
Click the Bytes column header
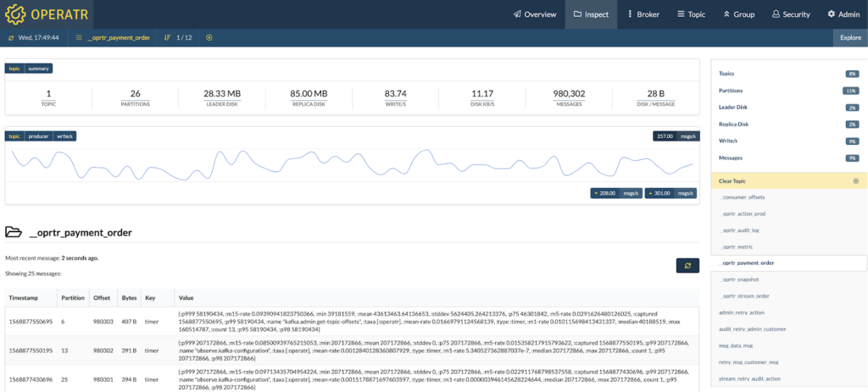tap(129, 297)
